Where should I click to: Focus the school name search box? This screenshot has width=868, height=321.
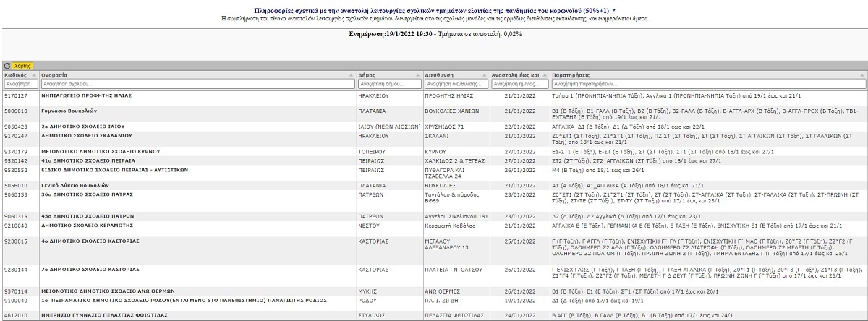click(x=197, y=84)
